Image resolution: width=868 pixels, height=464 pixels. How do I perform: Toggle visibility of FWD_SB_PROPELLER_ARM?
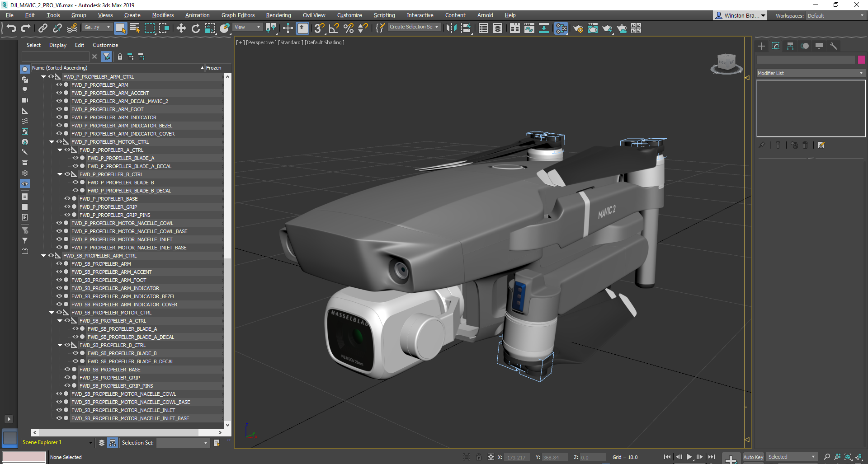pos(59,264)
